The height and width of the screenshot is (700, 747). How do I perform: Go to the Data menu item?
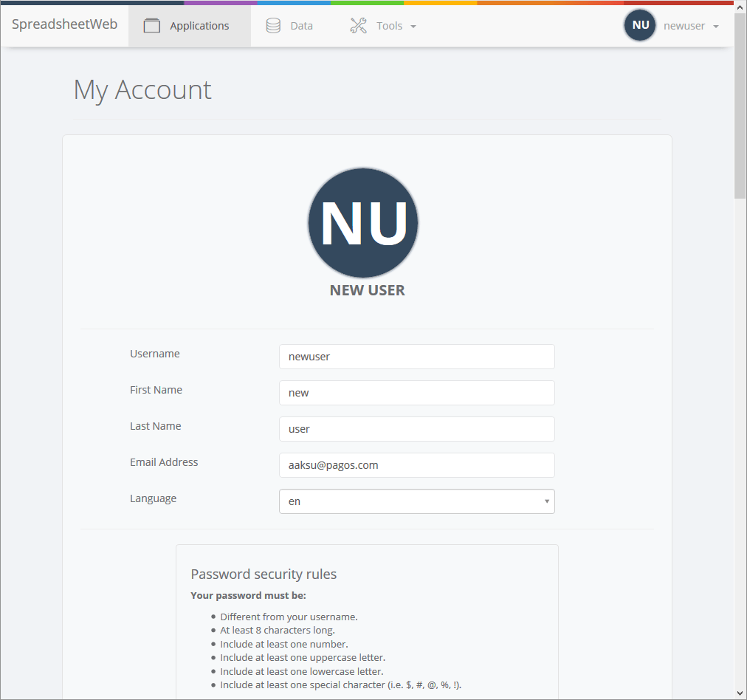tap(289, 26)
